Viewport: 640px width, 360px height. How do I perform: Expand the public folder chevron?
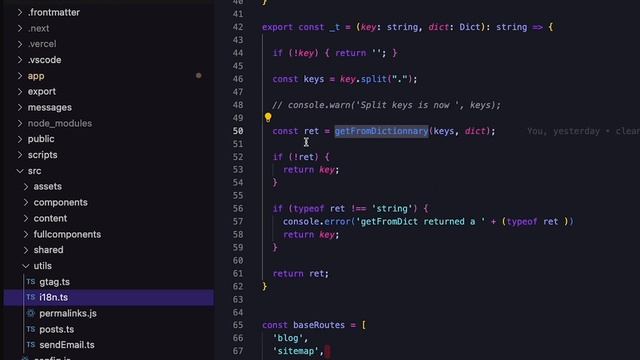coord(20,139)
